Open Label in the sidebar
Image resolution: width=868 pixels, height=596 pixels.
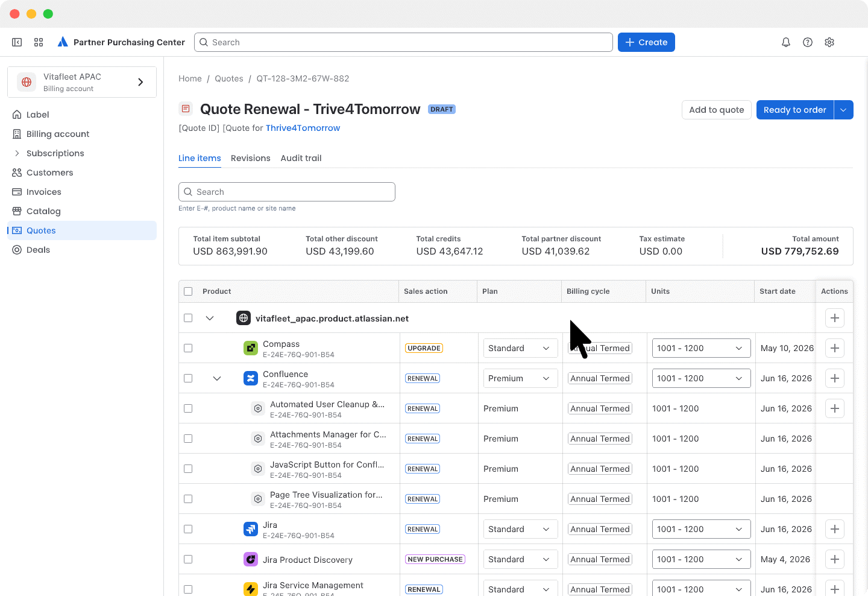pyautogui.click(x=82, y=115)
